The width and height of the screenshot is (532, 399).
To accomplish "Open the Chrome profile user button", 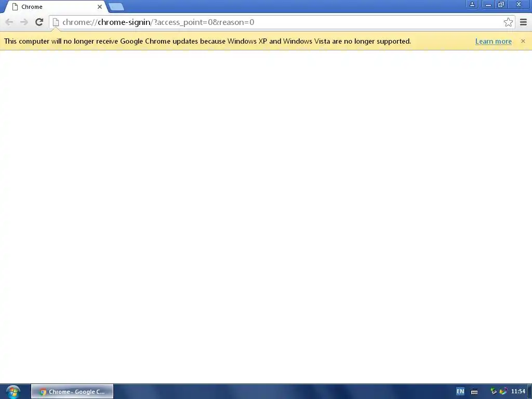I will [472, 4].
